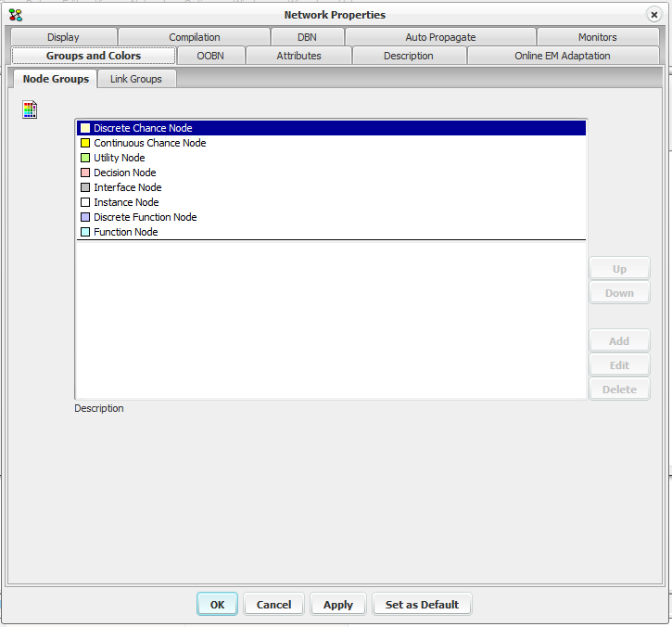672x627 pixels.
Task: Open the Display tab
Action: pos(63,37)
